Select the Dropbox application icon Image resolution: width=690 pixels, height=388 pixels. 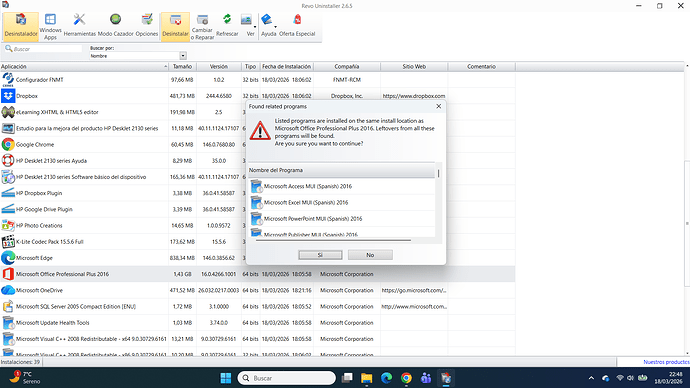pyautogui.click(x=8, y=96)
